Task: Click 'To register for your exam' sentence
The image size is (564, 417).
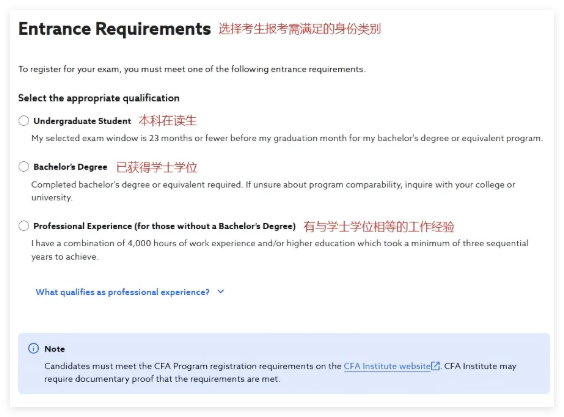Action: 192,69
